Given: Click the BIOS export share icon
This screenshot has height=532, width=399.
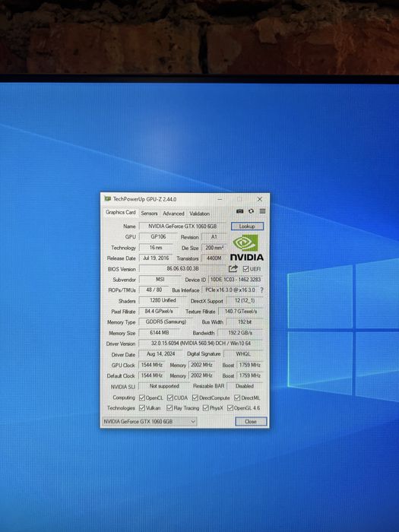Looking at the screenshot, I should coord(233,269).
